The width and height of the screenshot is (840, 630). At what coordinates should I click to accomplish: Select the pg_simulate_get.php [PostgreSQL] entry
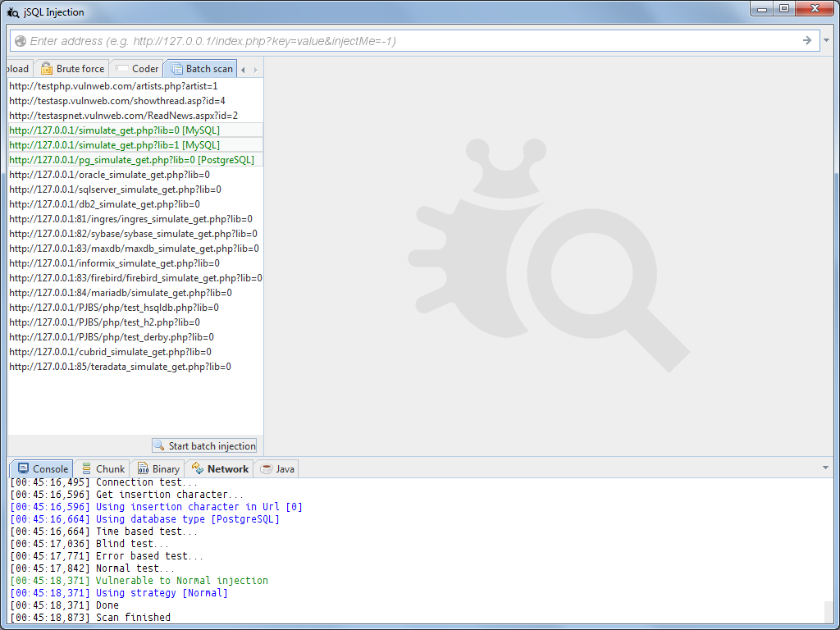tap(135, 160)
